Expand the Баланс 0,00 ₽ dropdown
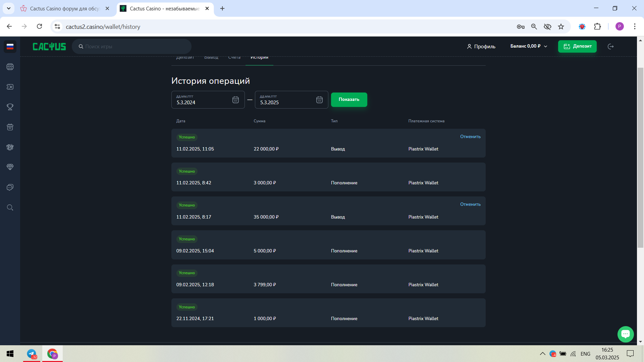The width and height of the screenshot is (644, 362). coord(529,46)
